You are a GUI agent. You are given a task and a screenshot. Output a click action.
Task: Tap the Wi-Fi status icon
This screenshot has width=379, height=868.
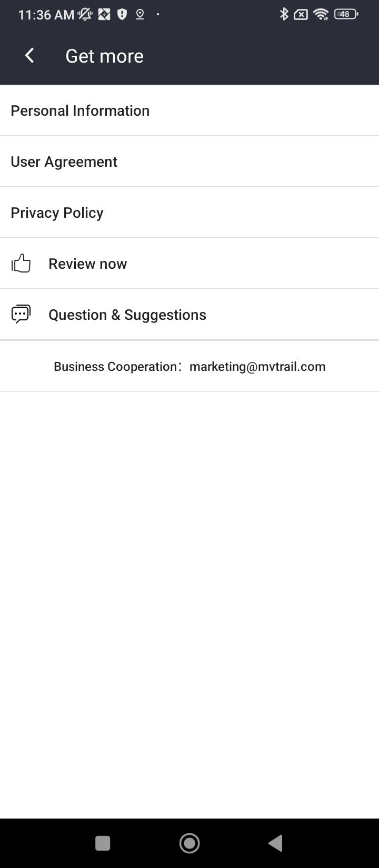click(321, 14)
